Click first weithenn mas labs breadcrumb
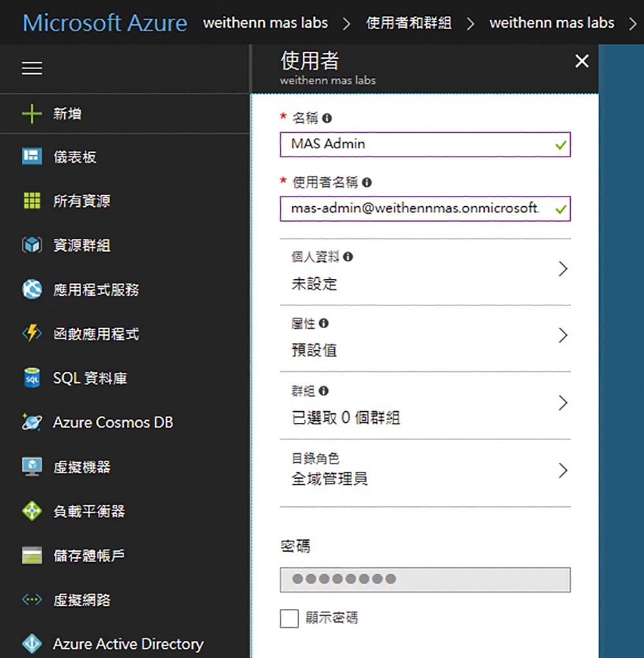 click(x=265, y=23)
